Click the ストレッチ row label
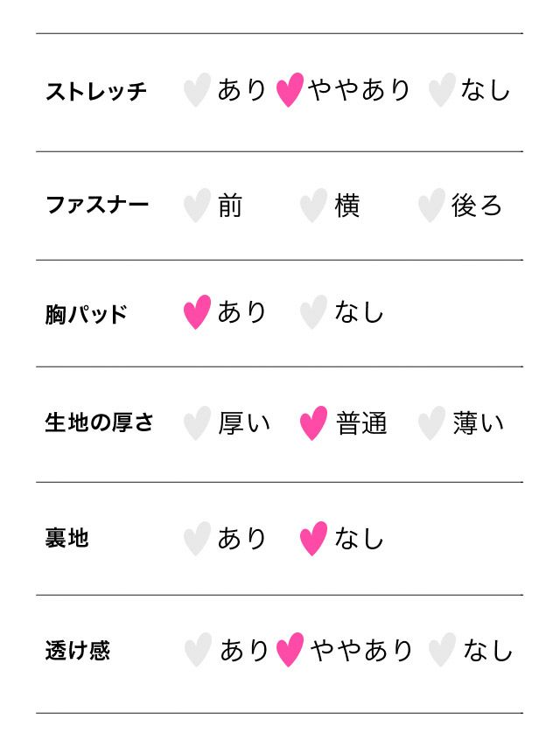560x747 pixels. (x=96, y=91)
